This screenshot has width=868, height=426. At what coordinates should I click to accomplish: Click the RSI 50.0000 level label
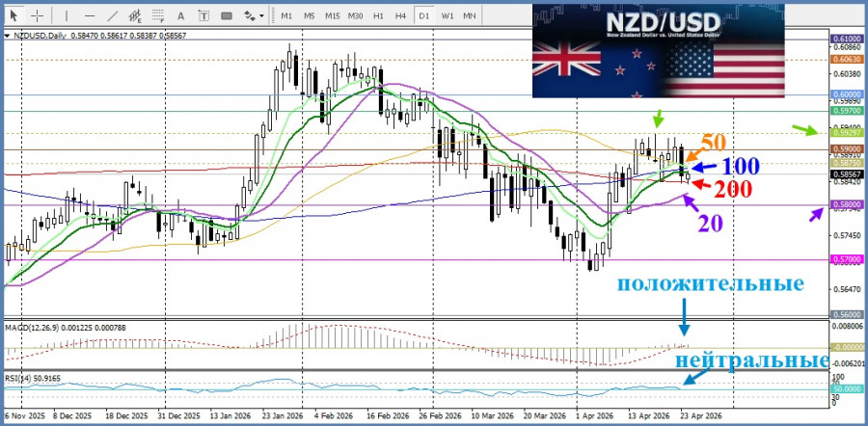point(847,389)
